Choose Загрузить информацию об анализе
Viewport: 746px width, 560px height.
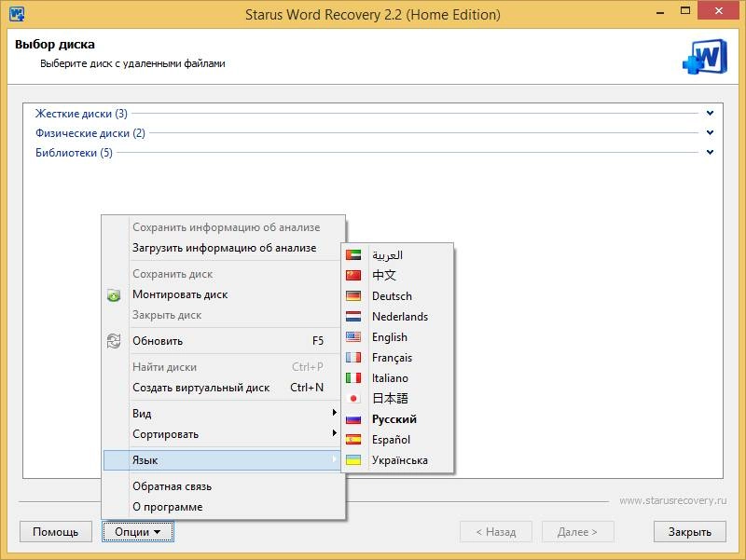pyautogui.click(x=222, y=248)
